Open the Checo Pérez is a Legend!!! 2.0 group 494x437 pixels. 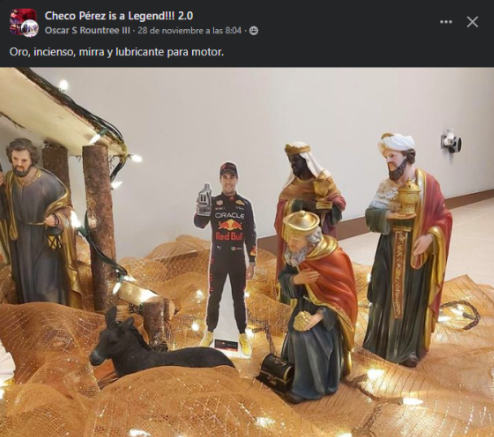point(119,15)
